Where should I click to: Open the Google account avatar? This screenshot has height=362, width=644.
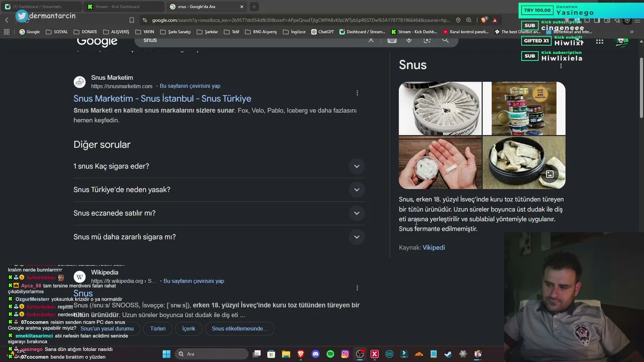622,42
